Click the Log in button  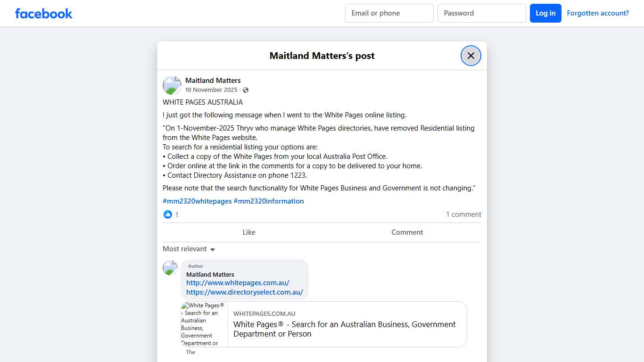[x=545, y=13]
